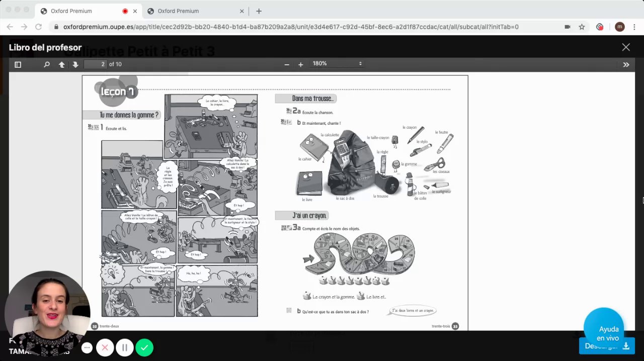Click the page number field showing 2
This screenshot has height=361, width=644.
coord(96,64)
